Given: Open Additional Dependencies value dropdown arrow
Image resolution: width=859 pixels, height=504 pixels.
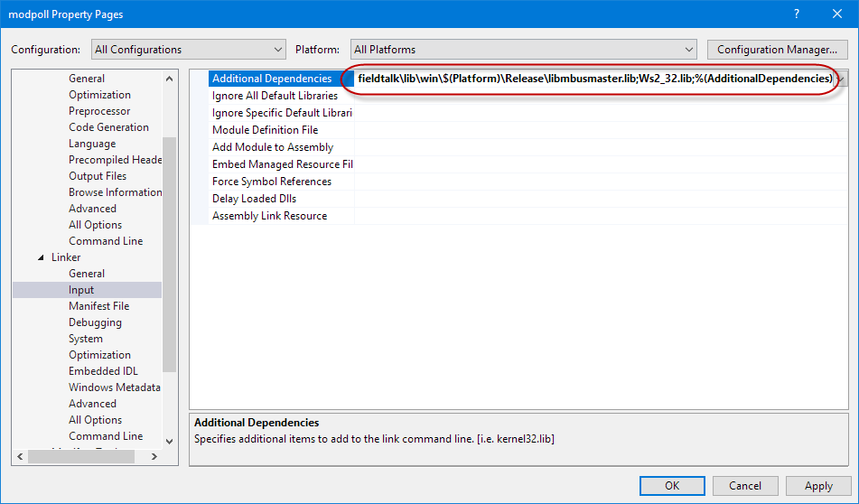Looking at the screenshot, I should click(842, 79).
